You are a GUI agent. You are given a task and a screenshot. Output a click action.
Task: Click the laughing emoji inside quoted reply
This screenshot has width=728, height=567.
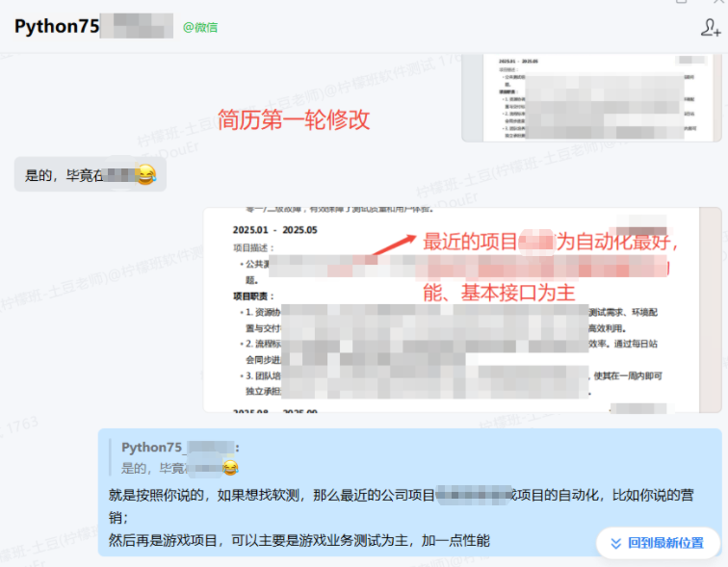pyautogui.click(x=230, y=468)
